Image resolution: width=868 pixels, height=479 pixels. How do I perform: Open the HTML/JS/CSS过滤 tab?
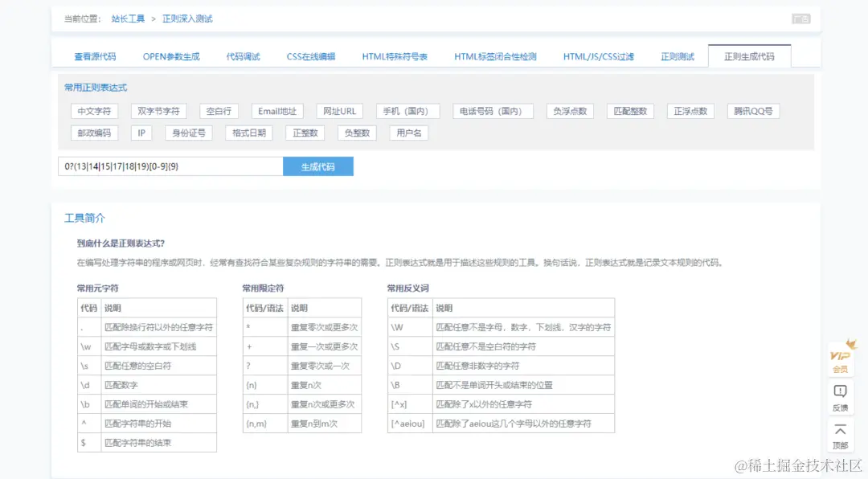point(598,56)
